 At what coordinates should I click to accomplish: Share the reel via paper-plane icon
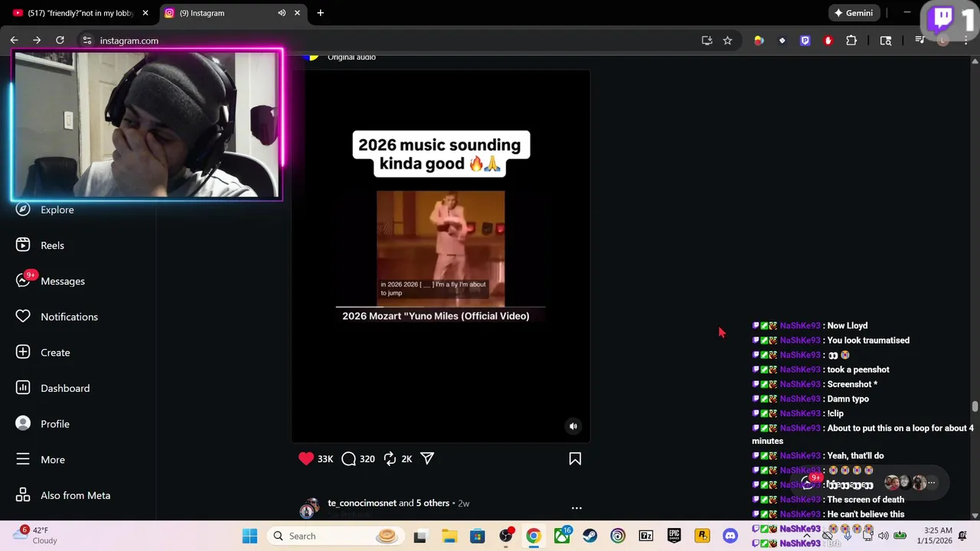(427, 458)
